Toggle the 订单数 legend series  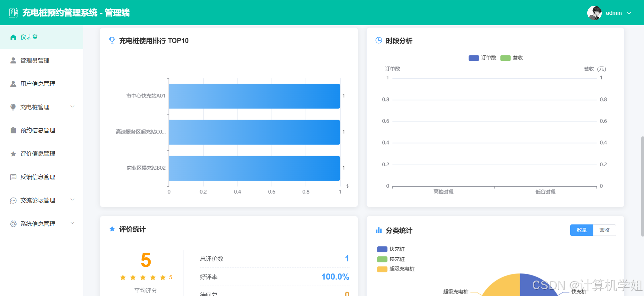[482, 58]
